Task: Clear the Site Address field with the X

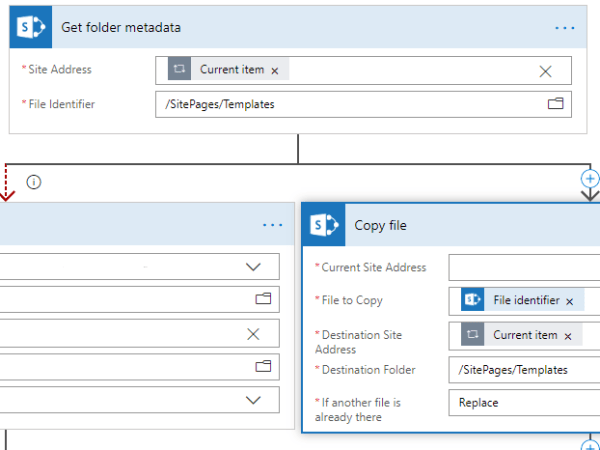Action: 545,71
